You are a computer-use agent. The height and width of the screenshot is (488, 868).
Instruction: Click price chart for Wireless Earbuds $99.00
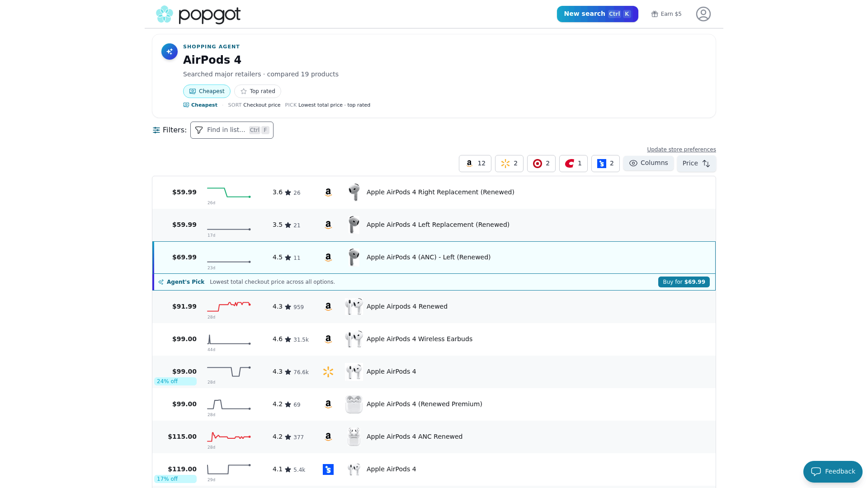229,339
